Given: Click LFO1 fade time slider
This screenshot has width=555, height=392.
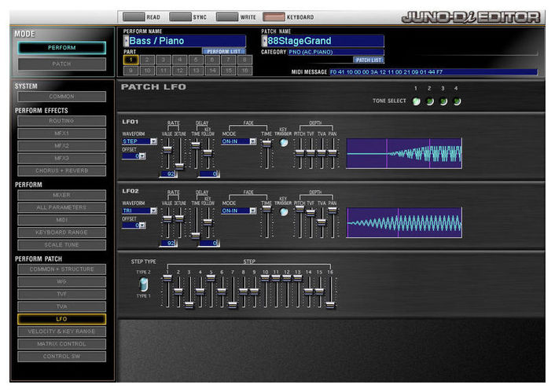Looking at the screenshot, I should (x=266, y=143).
